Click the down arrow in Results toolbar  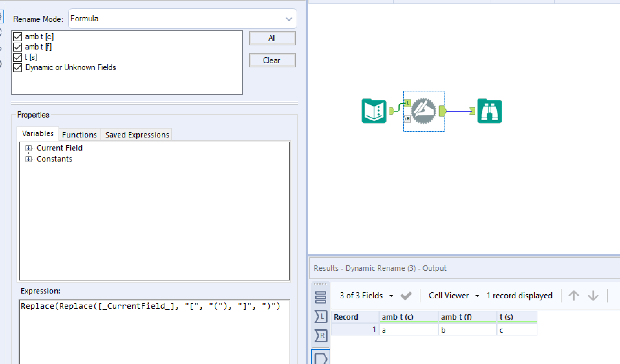pyautogui.click(x=593, y=296)
